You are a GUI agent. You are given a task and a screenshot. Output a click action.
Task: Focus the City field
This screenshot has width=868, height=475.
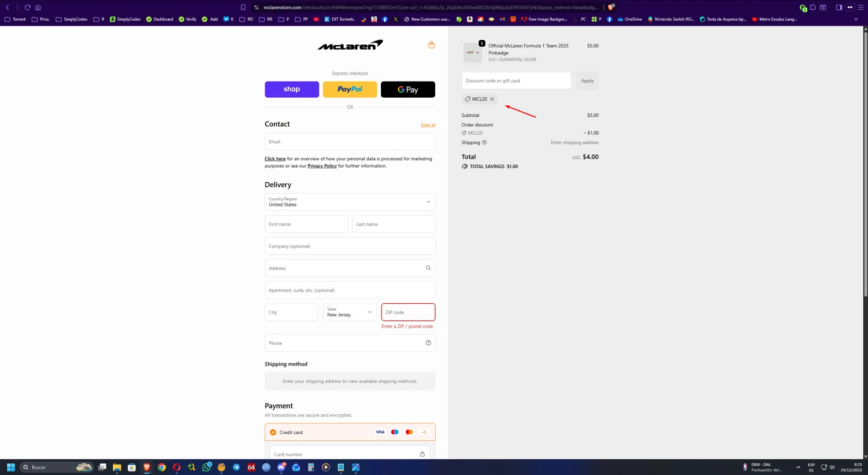(292, 312)
